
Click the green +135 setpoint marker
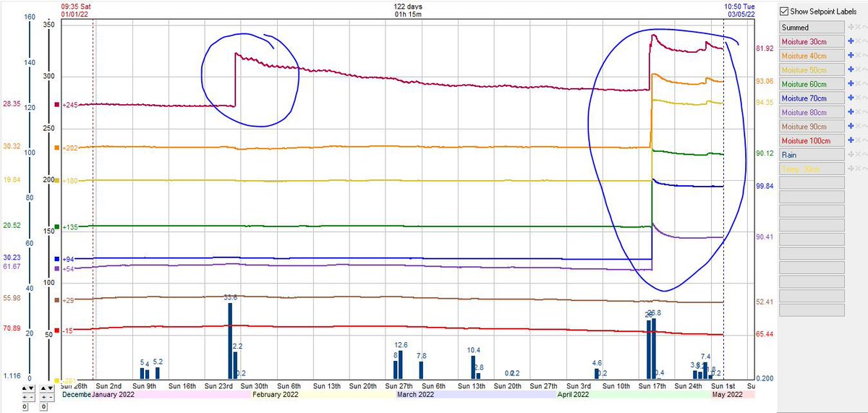(58, 226)
